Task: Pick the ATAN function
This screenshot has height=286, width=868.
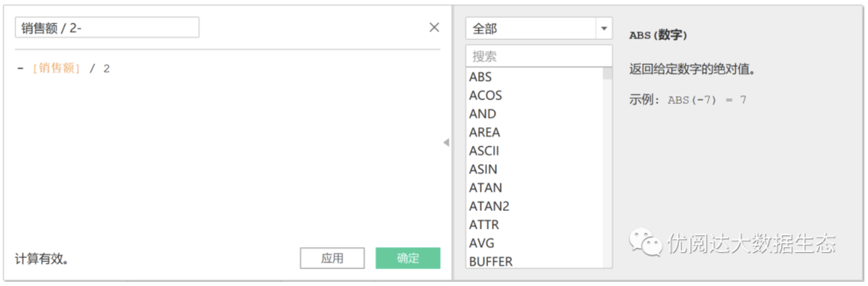Action: tap(485, 188)
